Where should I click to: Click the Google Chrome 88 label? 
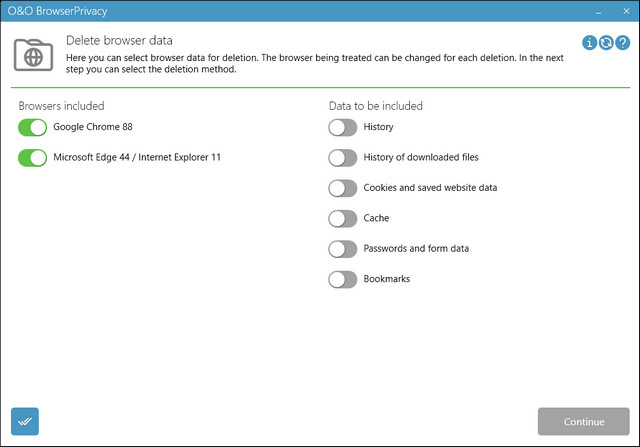pos(93,127)
